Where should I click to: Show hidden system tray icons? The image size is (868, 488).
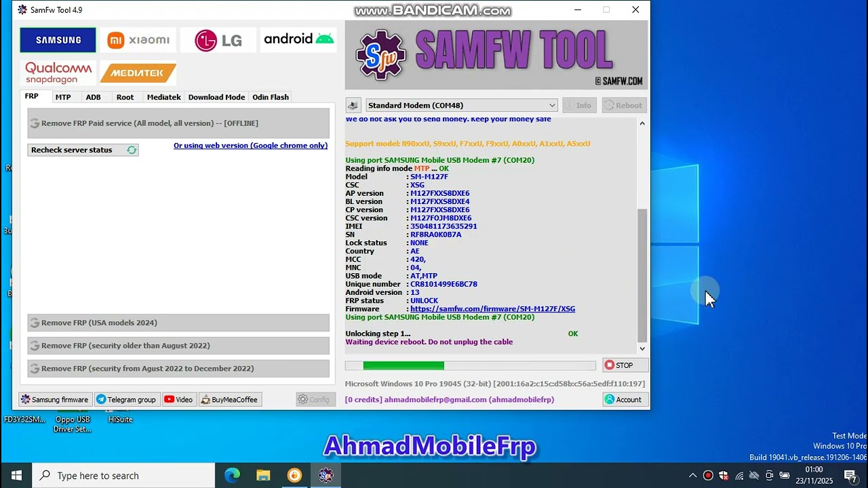pos(692,476)
